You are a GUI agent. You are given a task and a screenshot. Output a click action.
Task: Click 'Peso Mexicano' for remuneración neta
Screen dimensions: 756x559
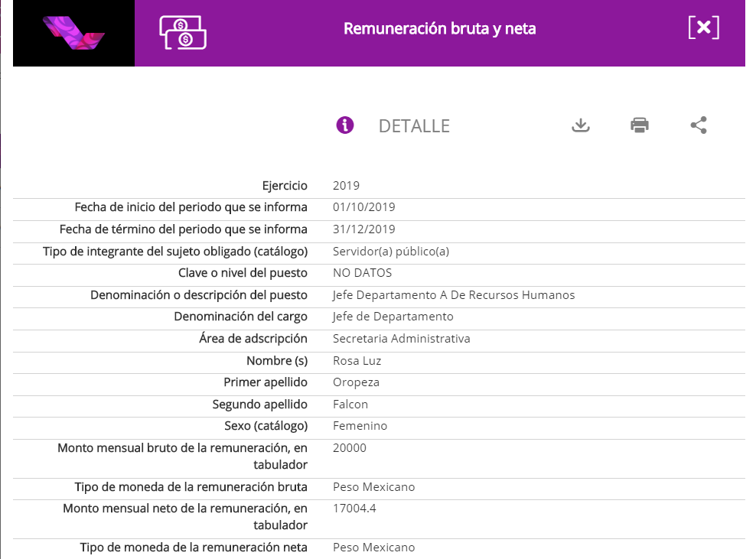click(x=373, y=548)
